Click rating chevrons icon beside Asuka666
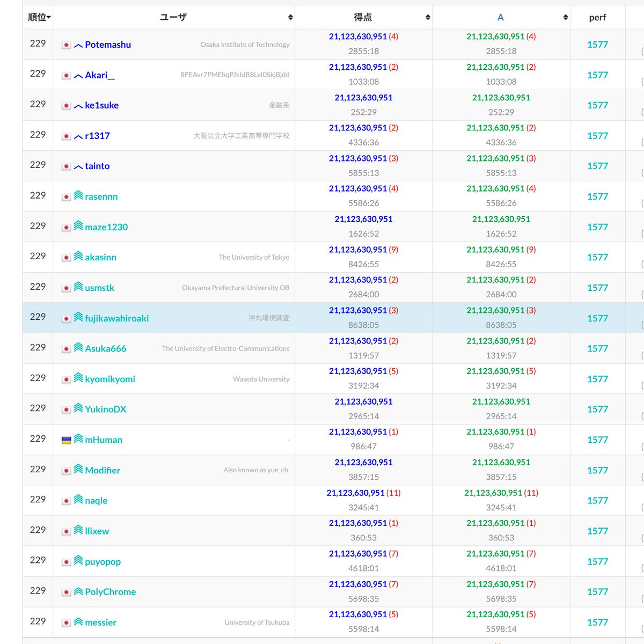 (x=78, y=347)
